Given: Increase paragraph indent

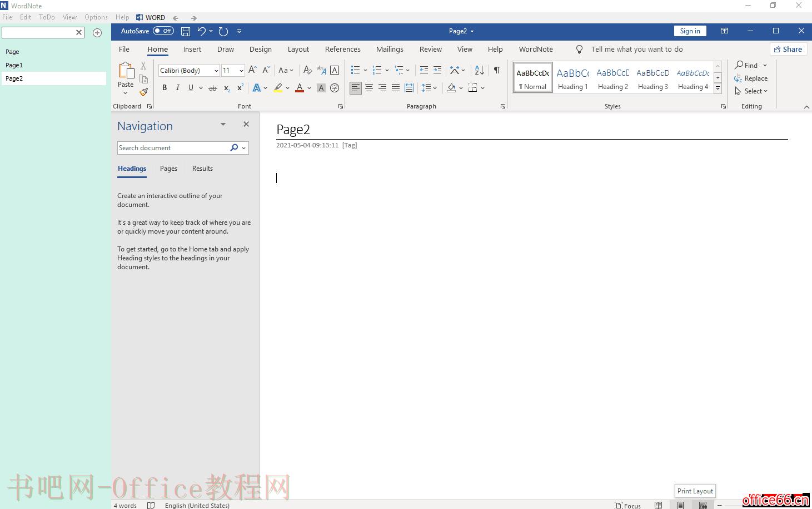Looking at the screenshot, I should 437,70.
